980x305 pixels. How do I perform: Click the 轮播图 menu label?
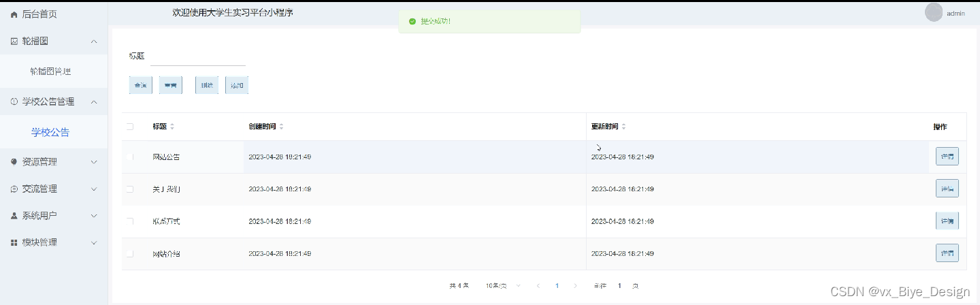pos(35,41)
